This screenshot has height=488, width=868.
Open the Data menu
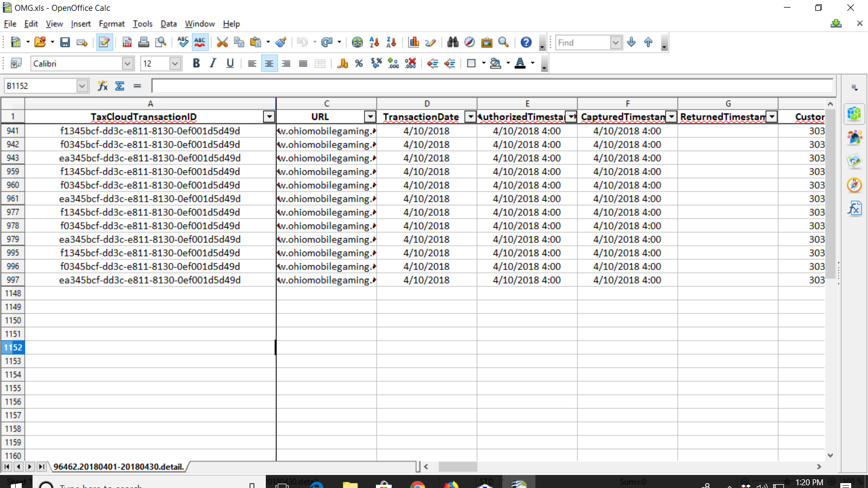(168, 24)
